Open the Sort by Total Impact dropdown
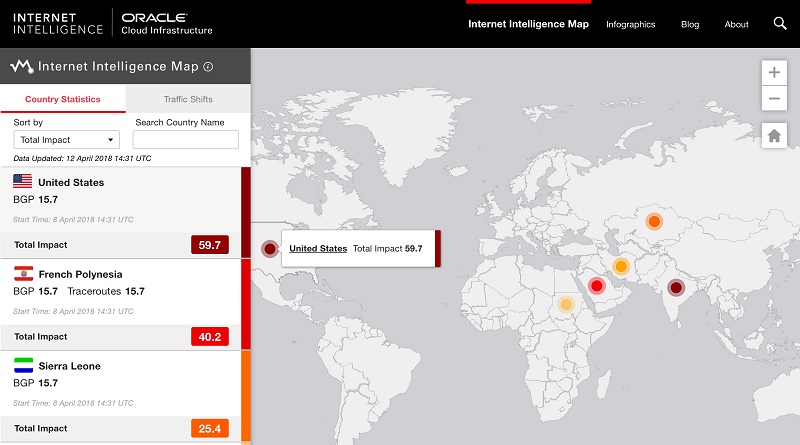This screenshot has height=445, width=800. [67, 140]
